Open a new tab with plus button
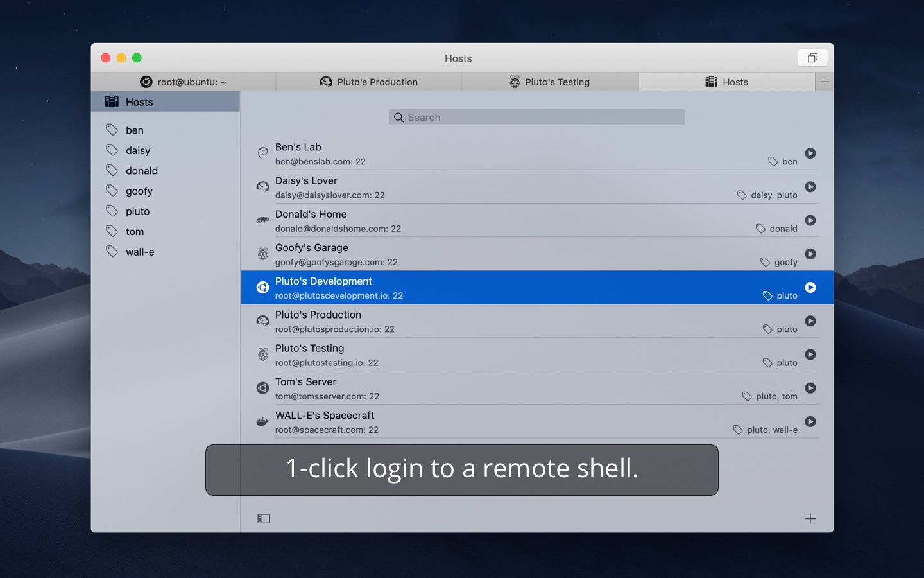The height and width of the screenshot is (578, 924). pyautogui.click(x=825, y=82)
